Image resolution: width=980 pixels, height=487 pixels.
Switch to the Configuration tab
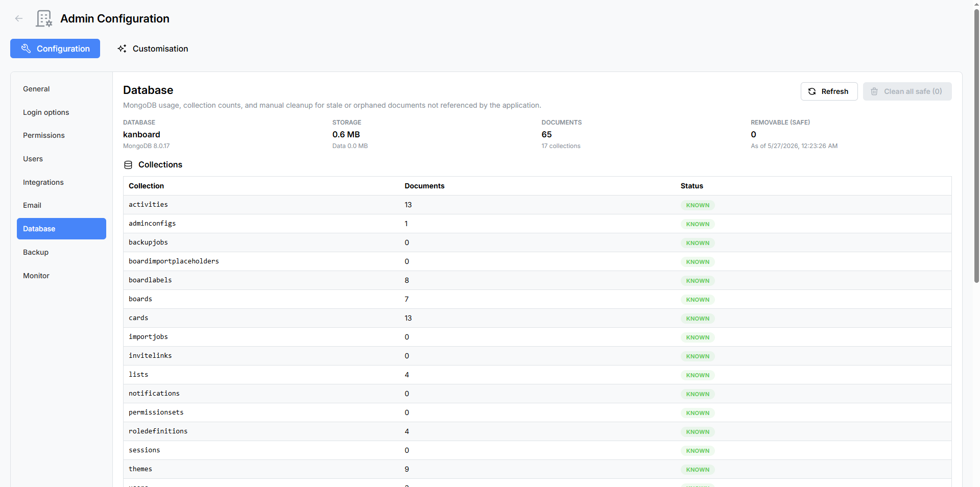click(x=55, y=48)
